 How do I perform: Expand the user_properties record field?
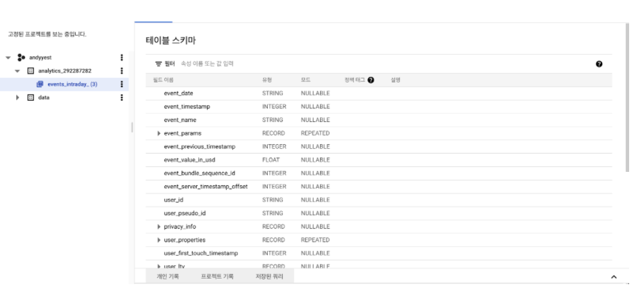coord(159,240)
